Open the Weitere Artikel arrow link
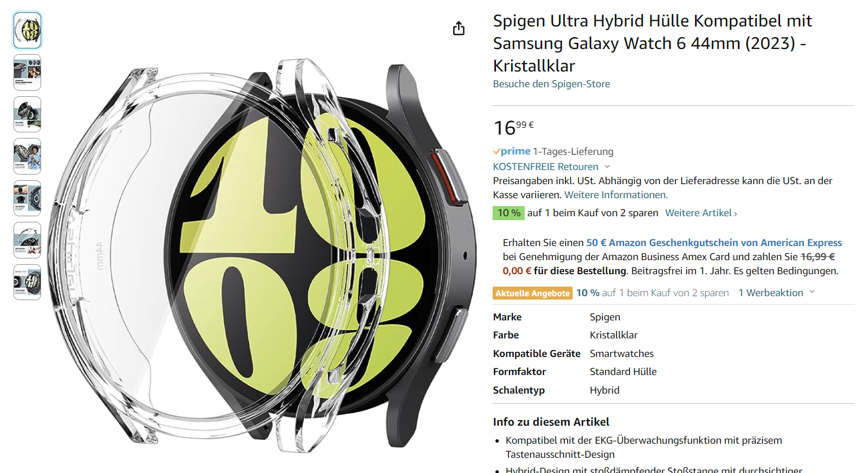 coord(701,213)
